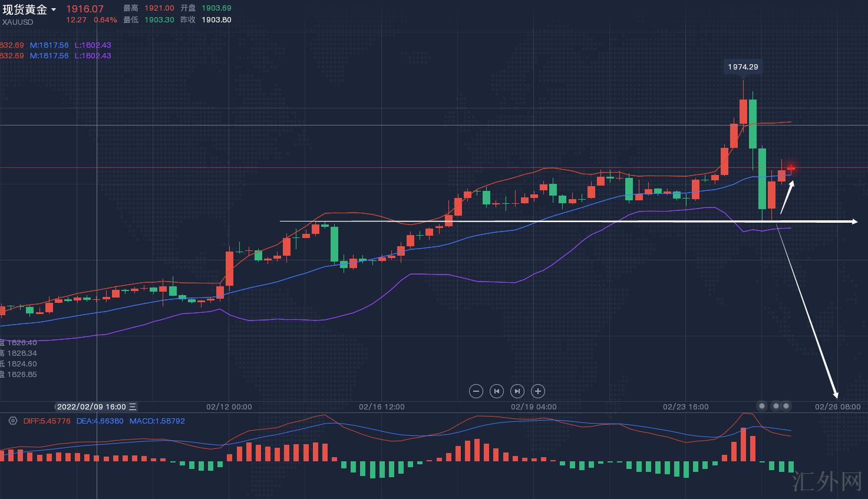Step chart back with previous button
This screenshot has height=499, width=868.
click(x=497, y=391)
